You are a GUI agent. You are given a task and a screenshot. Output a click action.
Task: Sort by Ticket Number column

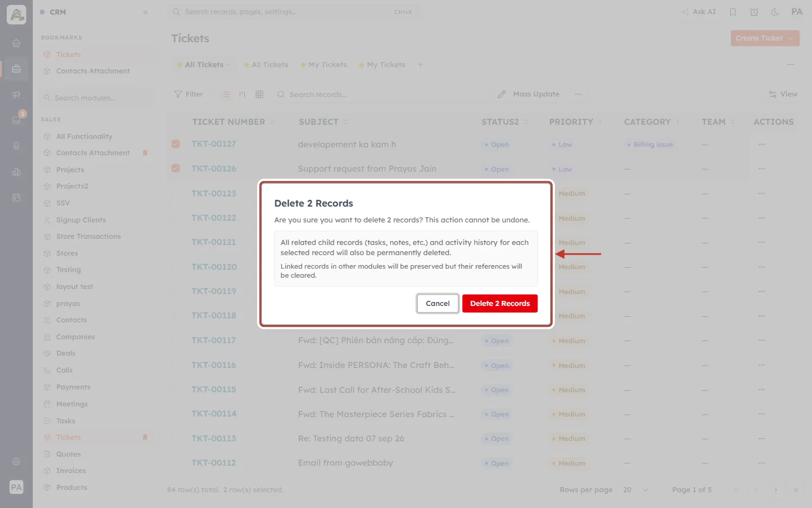(233, 122)
